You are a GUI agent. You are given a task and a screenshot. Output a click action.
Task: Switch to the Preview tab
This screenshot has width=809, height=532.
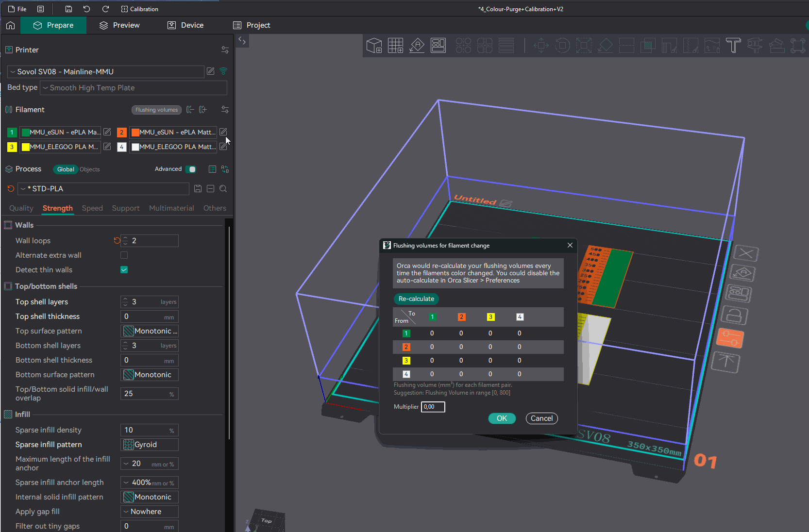click(119, 25)
